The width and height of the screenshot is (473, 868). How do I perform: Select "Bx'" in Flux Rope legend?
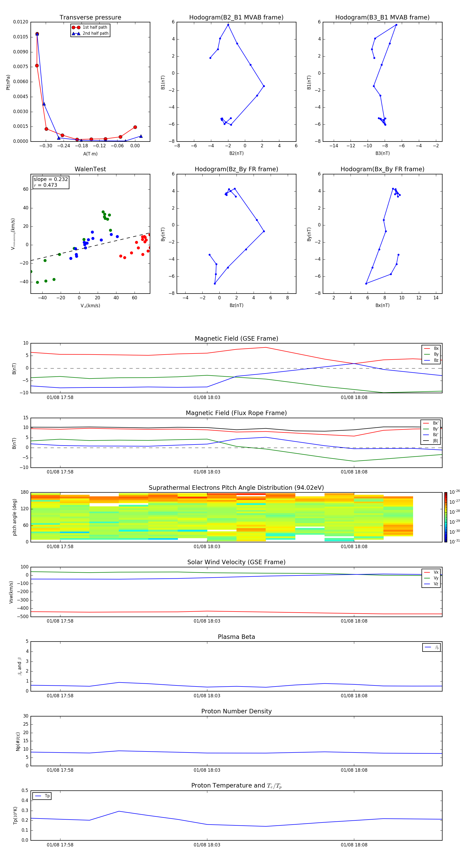(x=431, y=423)
